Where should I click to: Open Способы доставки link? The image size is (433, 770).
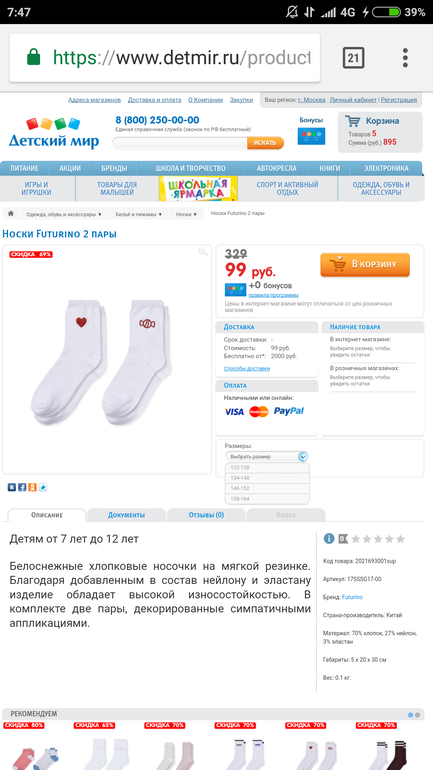(247, 368)
